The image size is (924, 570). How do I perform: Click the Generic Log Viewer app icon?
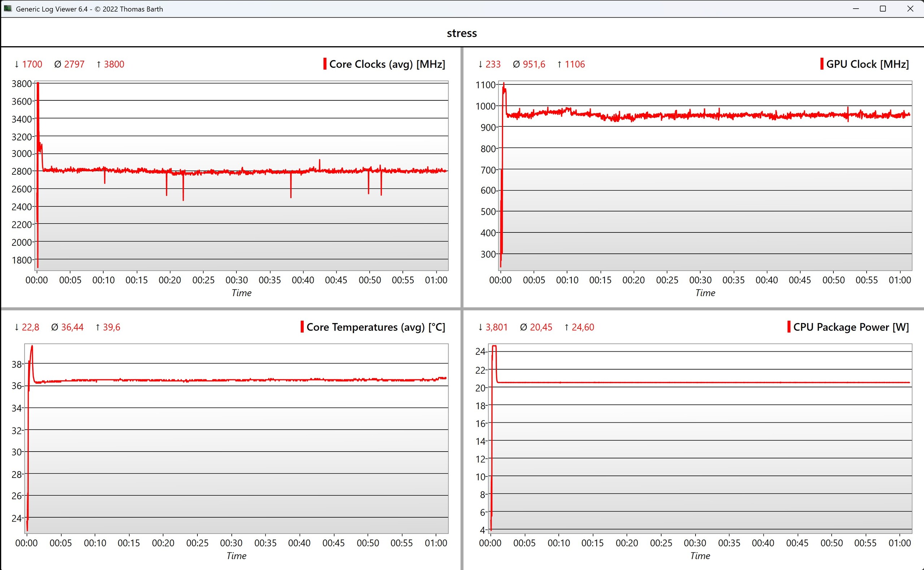click(8, 9)
